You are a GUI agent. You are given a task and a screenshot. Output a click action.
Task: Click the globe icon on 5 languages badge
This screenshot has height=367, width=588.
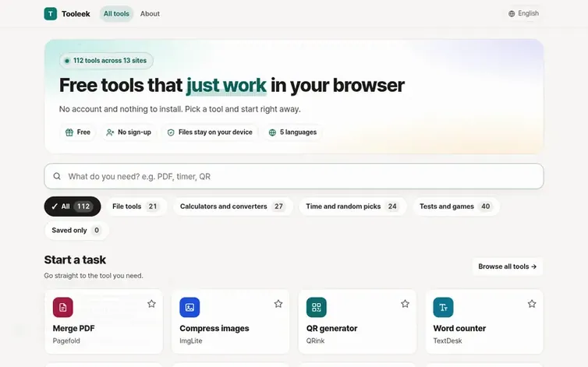[273, 132]
